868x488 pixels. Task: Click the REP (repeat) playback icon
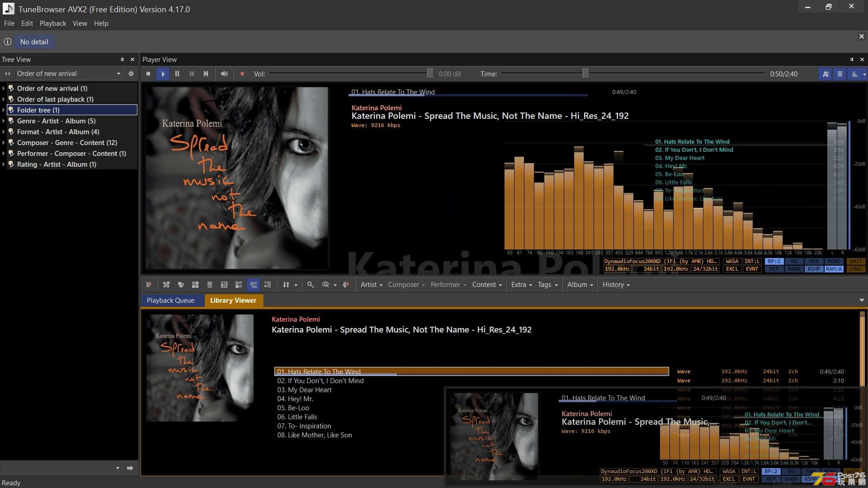pos(772,269)
